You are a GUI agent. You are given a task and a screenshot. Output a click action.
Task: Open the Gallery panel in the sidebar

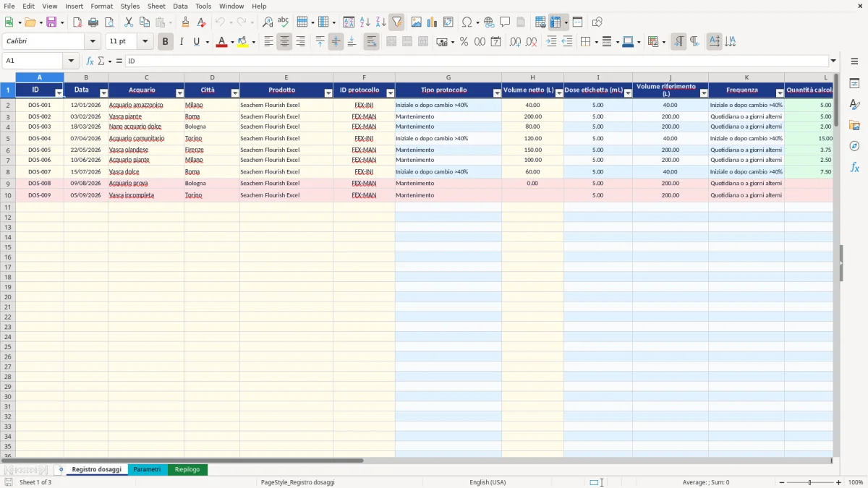854,125
